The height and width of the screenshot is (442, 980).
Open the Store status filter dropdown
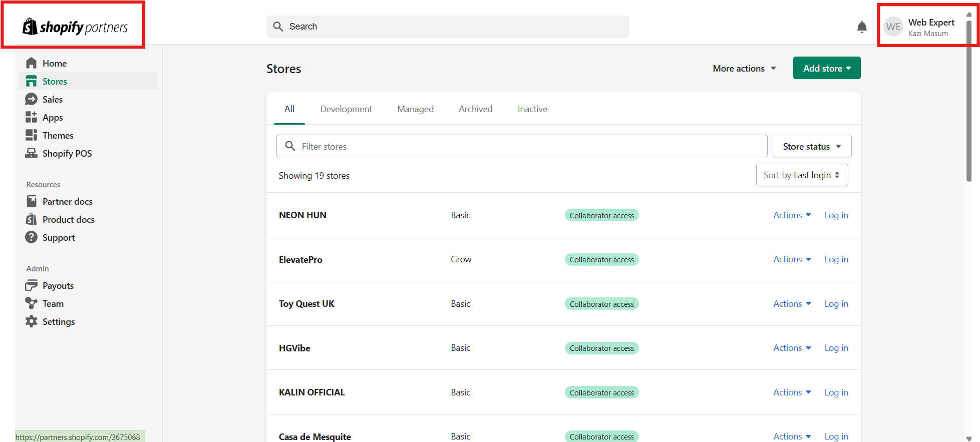pos(812,146)
